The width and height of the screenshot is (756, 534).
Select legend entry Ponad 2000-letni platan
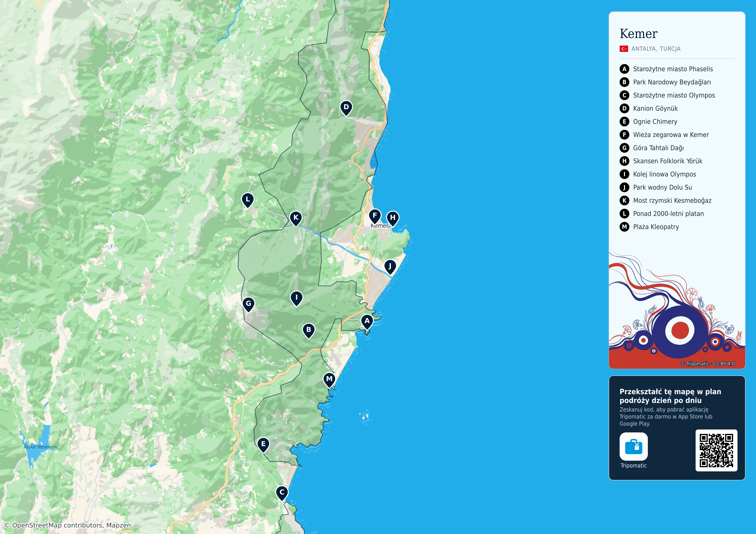(x=668, y=214)
